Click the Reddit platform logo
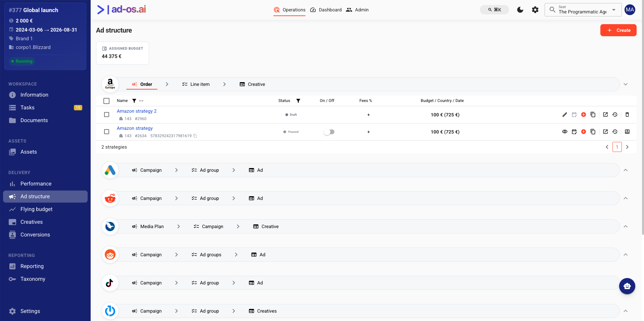The width and height of the screenshot is (644, 321). pos(110,198)
